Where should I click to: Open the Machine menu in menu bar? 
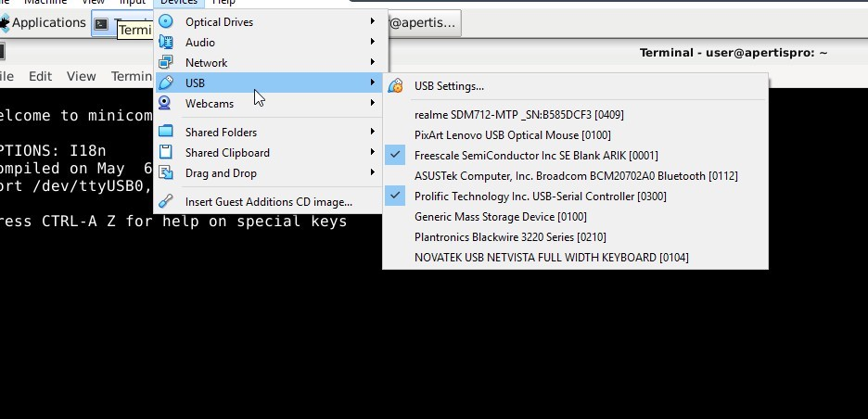click(45, 2)
